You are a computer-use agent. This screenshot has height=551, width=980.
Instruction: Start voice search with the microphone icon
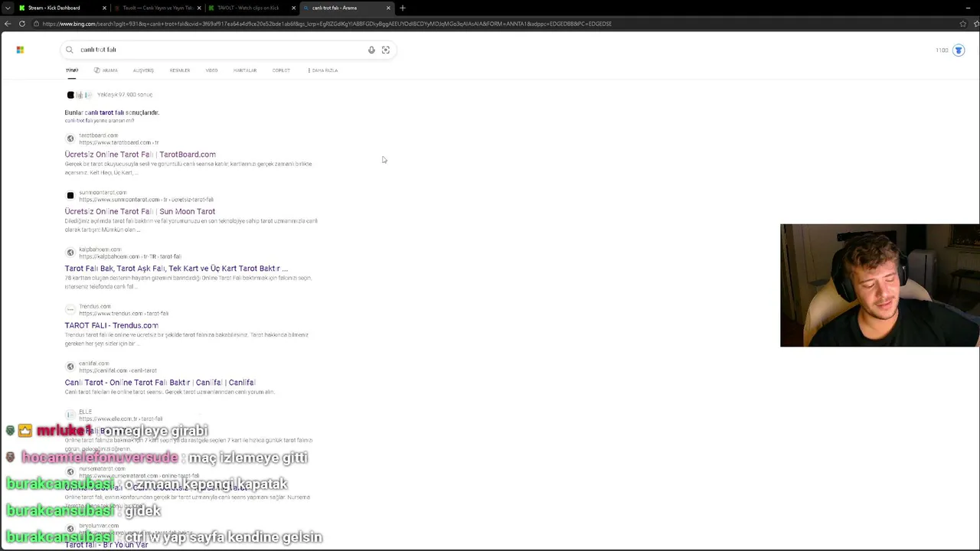click(x=371, y=50)
